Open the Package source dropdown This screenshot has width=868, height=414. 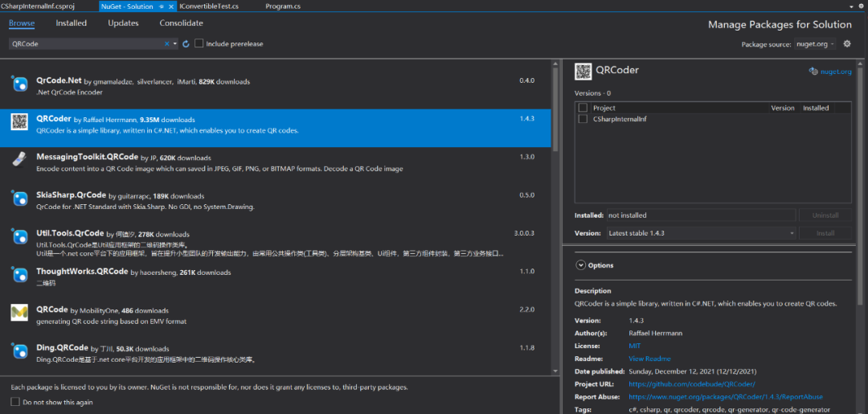pyautogui.click(x=815, y=43)
